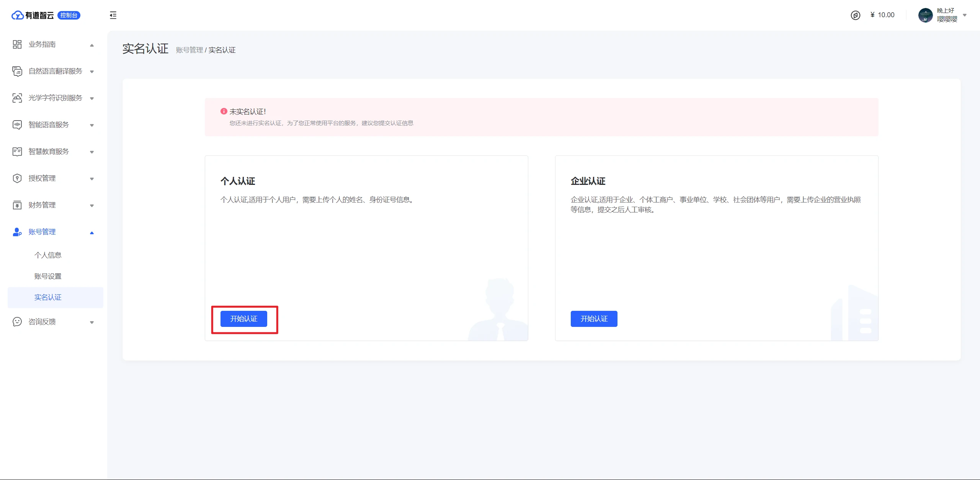Click the 自然语言翻译服务 chat icon

tap(17, 71)
